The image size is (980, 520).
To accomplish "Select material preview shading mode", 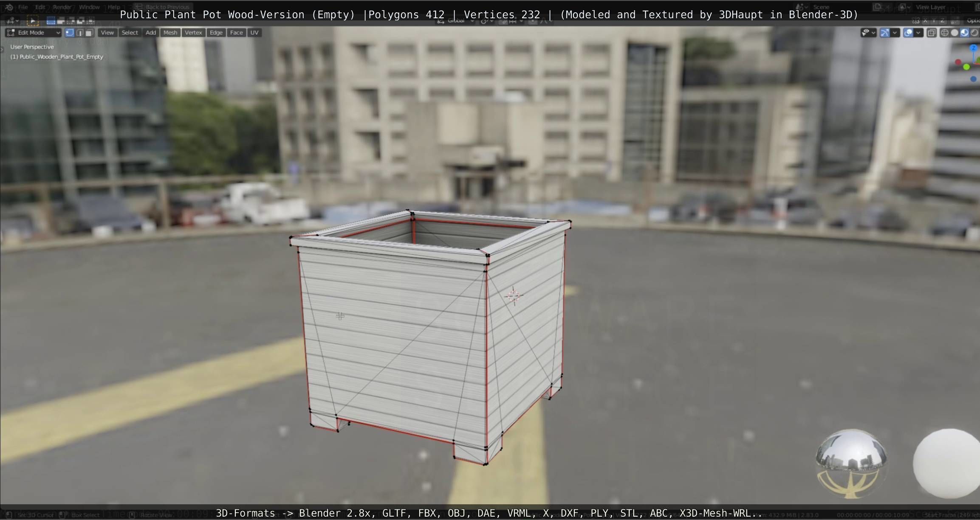I will (x=964, y=33).
